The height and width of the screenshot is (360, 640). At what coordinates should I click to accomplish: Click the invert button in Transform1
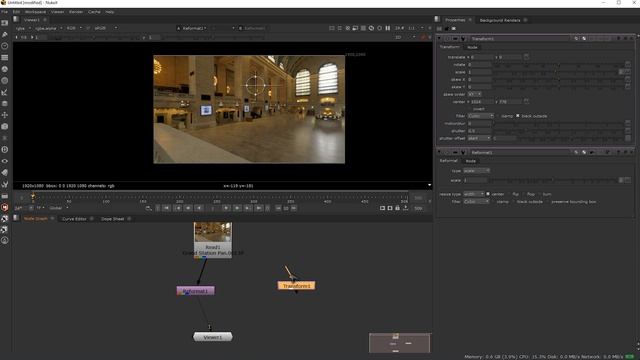479,109
